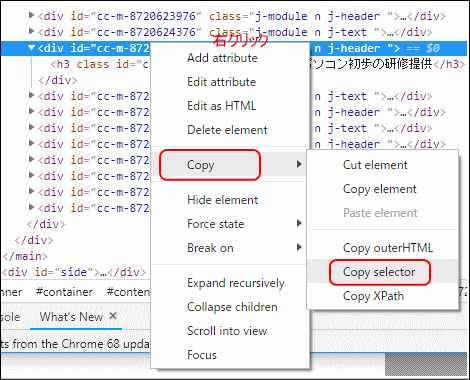This screenshot has height=380, width=470.
Task: Expand the cc-m-8720623976 div node
Action: click(x=31, y=15)
